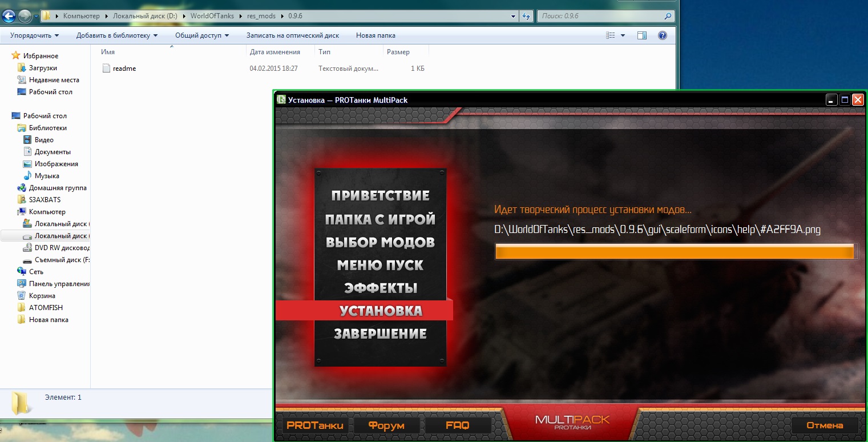
Task: Open the Упорядочить menu
Action: 35,35
